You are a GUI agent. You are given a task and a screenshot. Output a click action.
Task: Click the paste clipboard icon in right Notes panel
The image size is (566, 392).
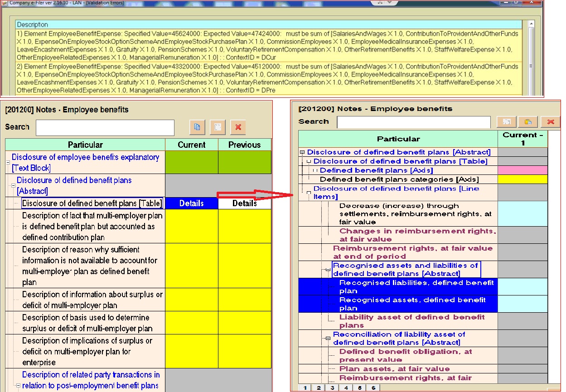(x=528, y=121)
